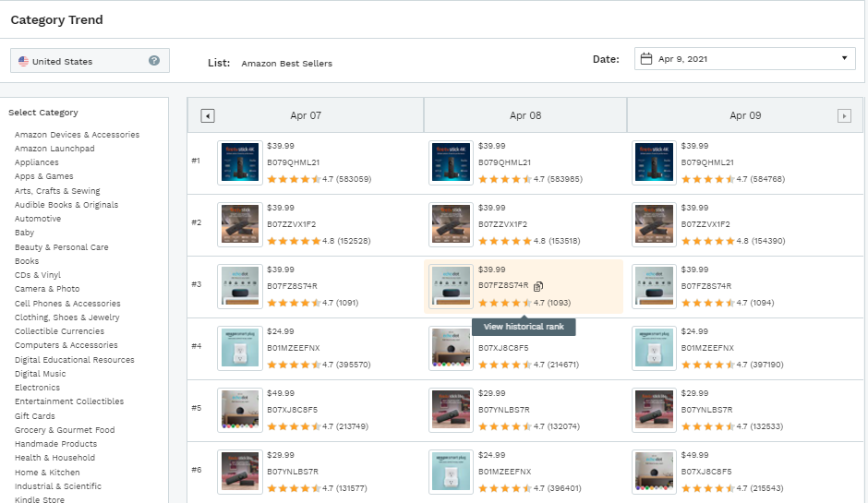Click the United States flag icon
The width and height of the screenshot is (868, 503).
coord(23,62)
